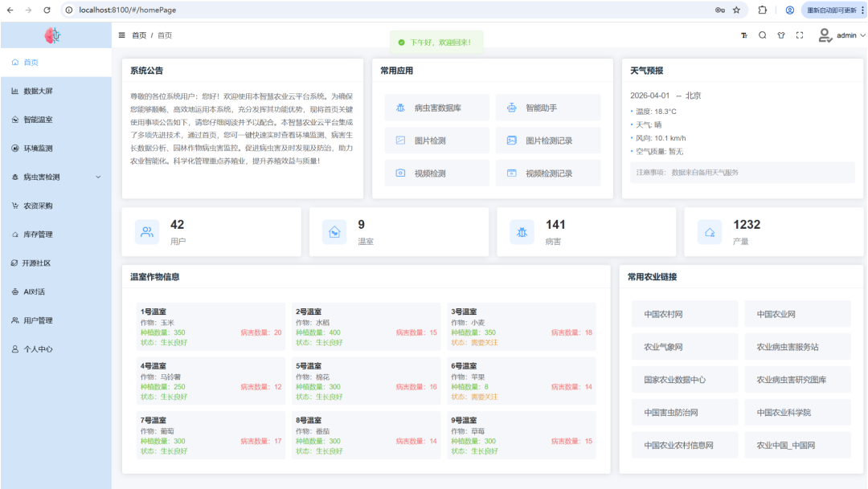
Task: Click 重新启动即可更新 browser button
Action: coord(833,10)
